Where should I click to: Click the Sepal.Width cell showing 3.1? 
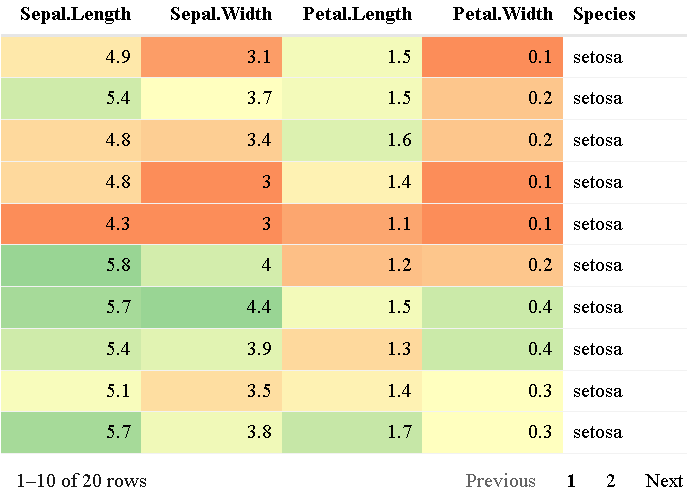click(212, 57)
